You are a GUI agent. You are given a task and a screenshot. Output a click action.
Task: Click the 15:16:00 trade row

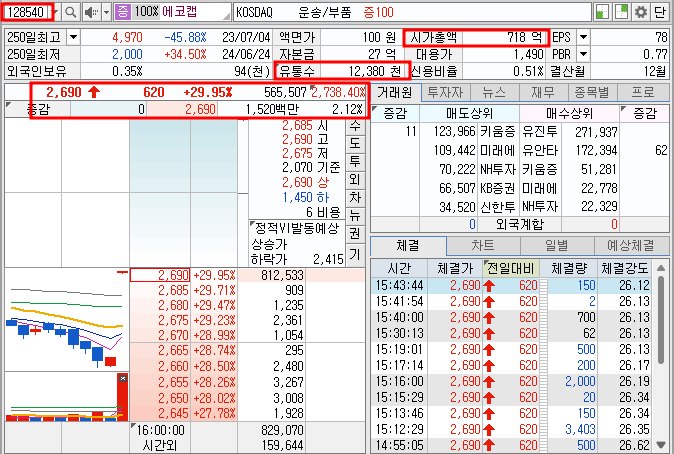[x=511, y=381]
